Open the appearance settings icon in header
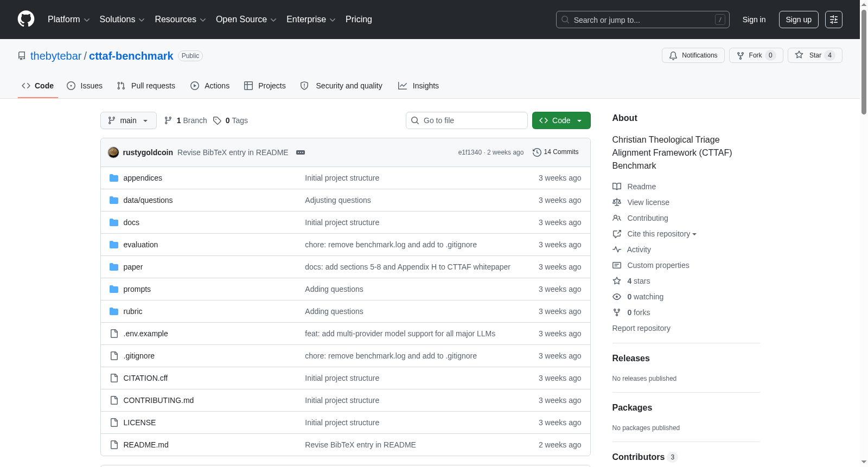The image size is (868, 467). pos(834,20)
